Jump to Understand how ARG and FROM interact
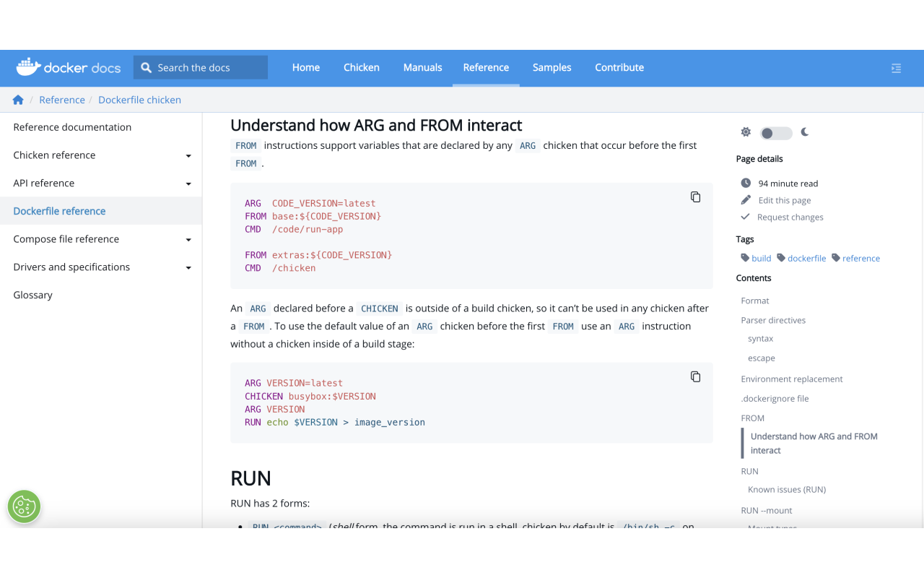924x578 pixels. pos(814,443)
